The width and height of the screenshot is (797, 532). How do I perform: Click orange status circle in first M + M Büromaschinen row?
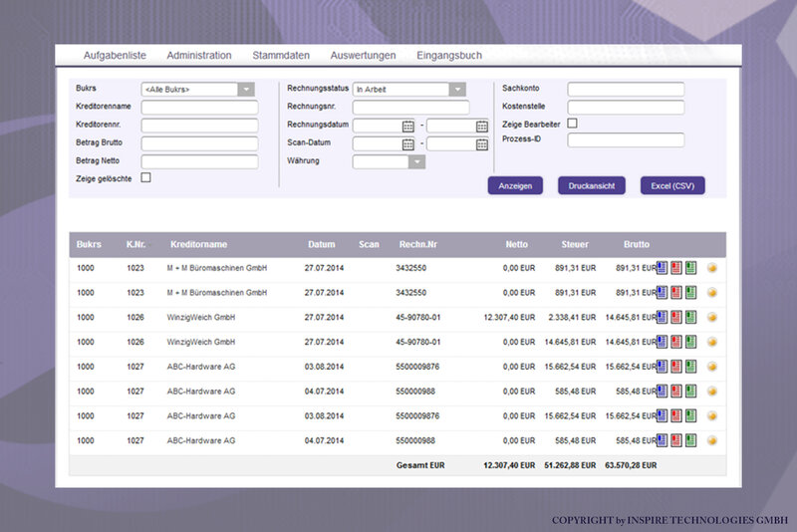pos(712,268)
